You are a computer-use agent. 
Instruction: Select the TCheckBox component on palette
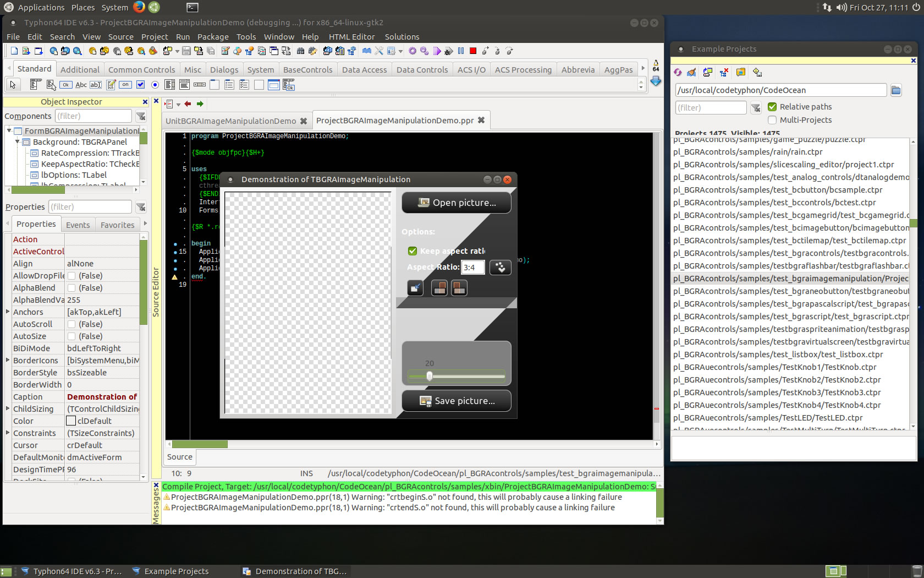(x=140, y=85)
